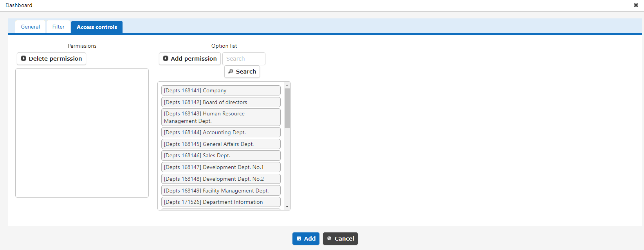Viewport: 644px width, 250px height.
Task: Click the option list scroll down arrow
Action: click(287, 207)
